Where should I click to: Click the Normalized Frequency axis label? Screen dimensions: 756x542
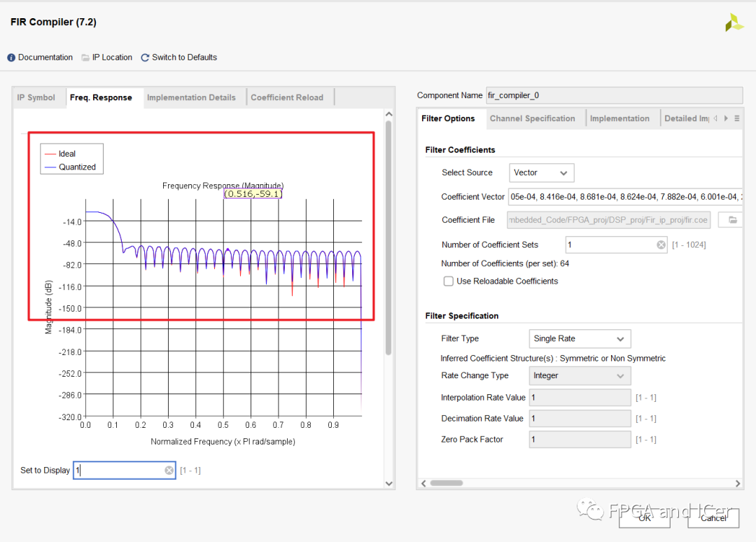point(223,442)
